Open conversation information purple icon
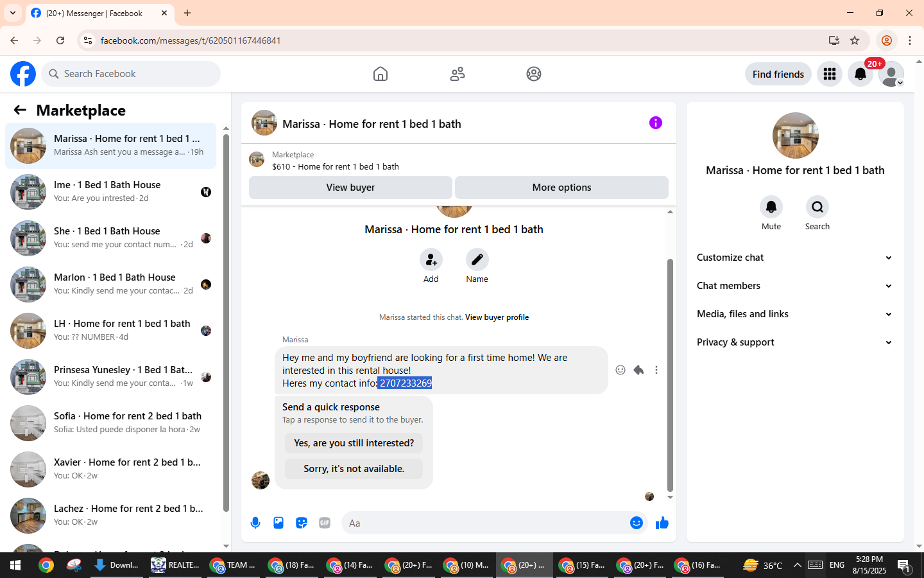Image resolution: width=924 pixels, height=578 pixels. coord(655,123)
